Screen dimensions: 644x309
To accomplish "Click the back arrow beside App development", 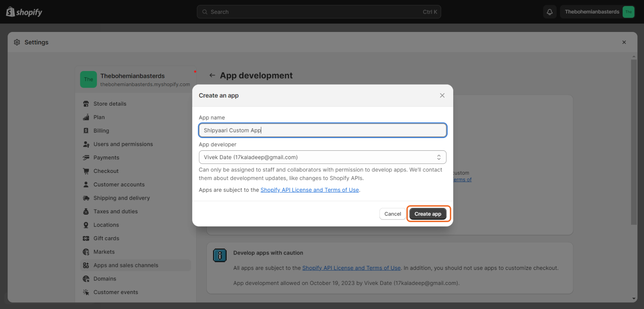I will point(212,76).
